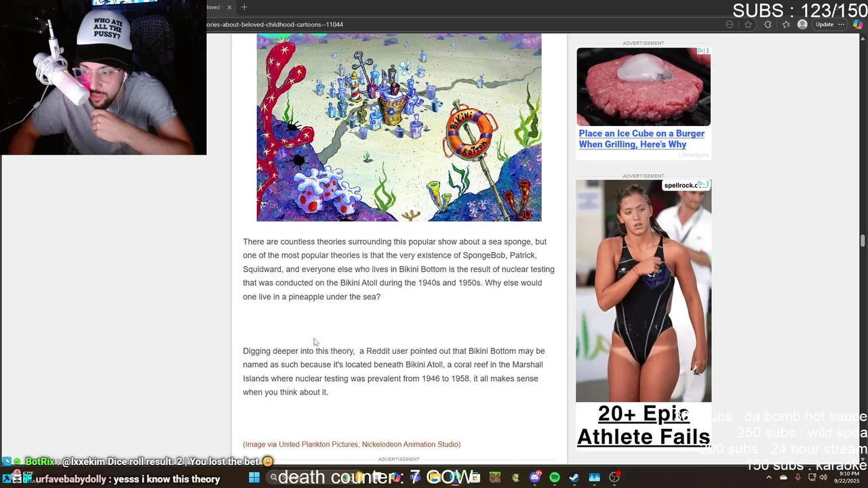Open the taskbar app with red notification dot

click(614, 478)
